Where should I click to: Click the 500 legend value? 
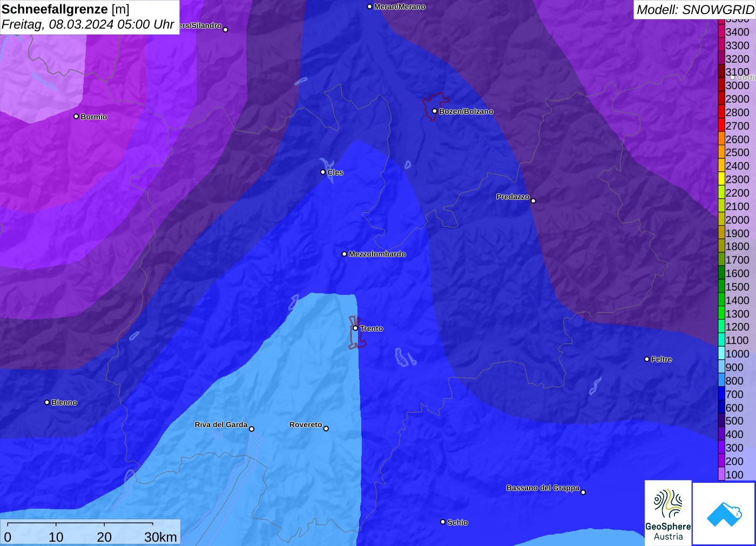tap(734, 421)
